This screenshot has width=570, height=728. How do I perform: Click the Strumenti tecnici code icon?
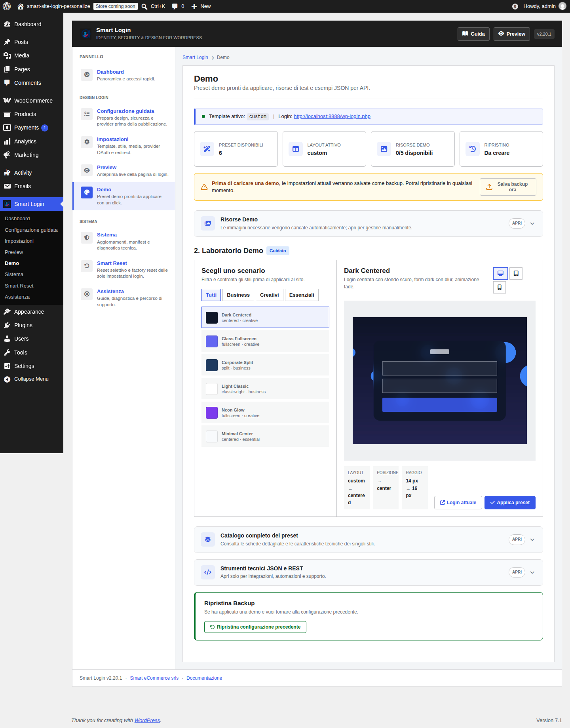pyautogui.click(x=208, y=572)
